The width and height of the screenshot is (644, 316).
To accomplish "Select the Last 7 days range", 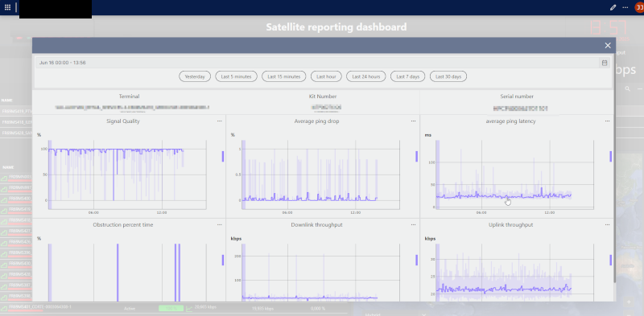I will [408, 76].
